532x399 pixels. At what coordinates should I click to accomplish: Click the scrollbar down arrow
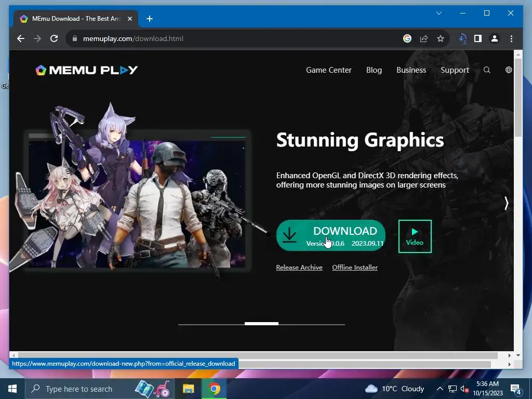click(518, 355)
